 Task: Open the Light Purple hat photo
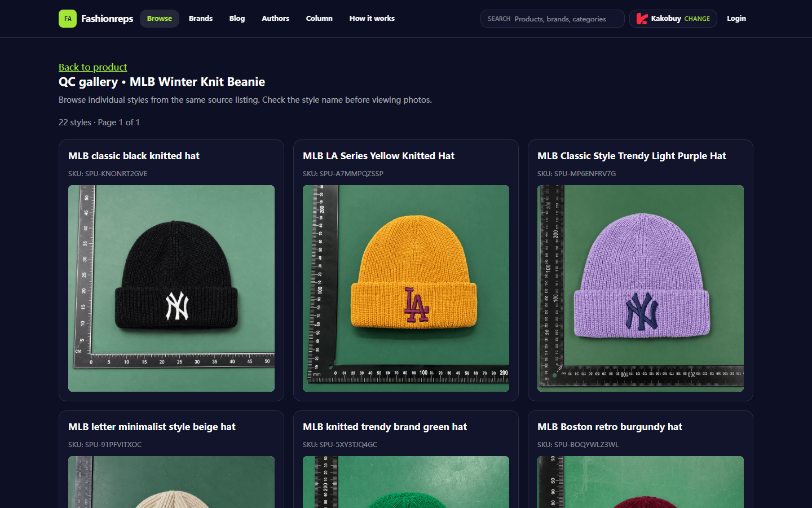[x=641, y=288]
